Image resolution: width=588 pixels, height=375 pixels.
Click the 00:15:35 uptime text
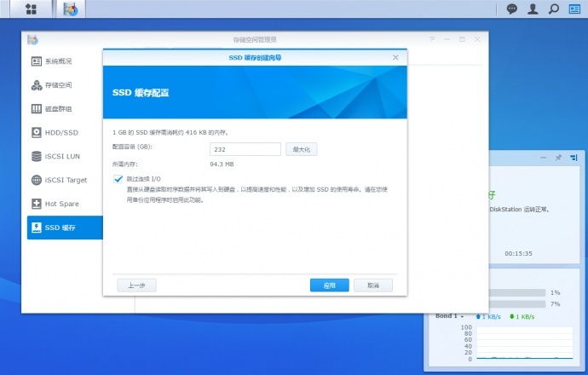click(x=518, y=253)
